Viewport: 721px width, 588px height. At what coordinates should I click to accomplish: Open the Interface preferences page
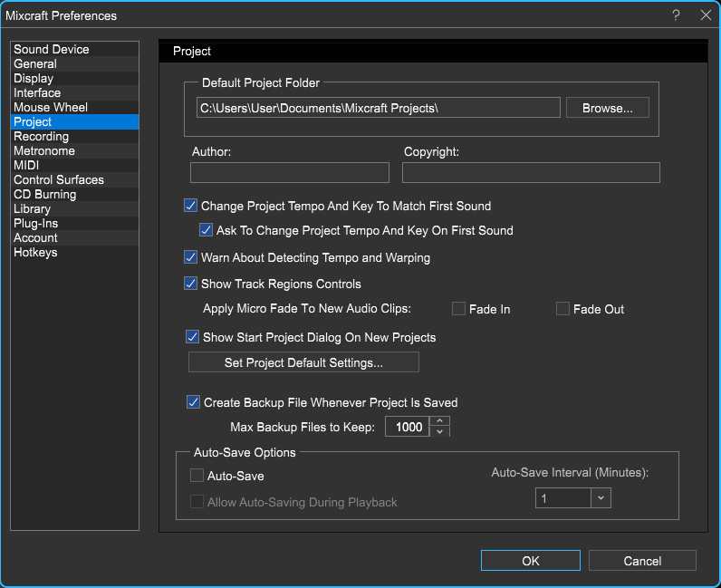(74, 93)
